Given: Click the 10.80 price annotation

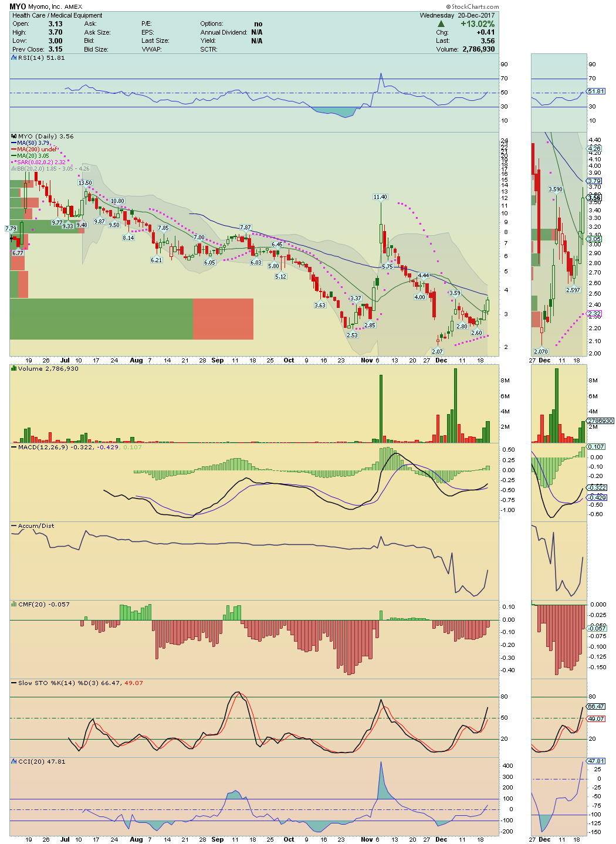Looking at the screenshot, I should [x=117, y=201].
